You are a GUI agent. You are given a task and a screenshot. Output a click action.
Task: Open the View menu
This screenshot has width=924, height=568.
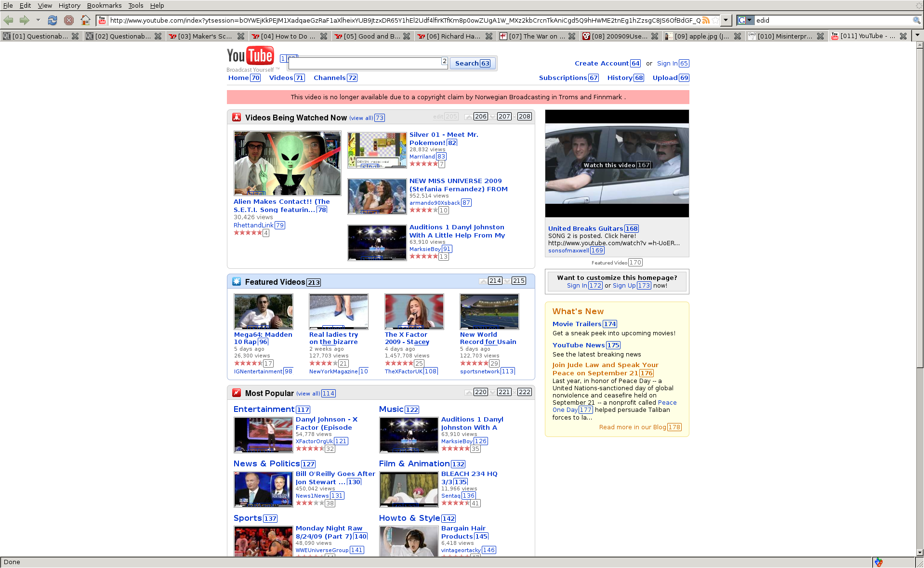tap(45, 5)
